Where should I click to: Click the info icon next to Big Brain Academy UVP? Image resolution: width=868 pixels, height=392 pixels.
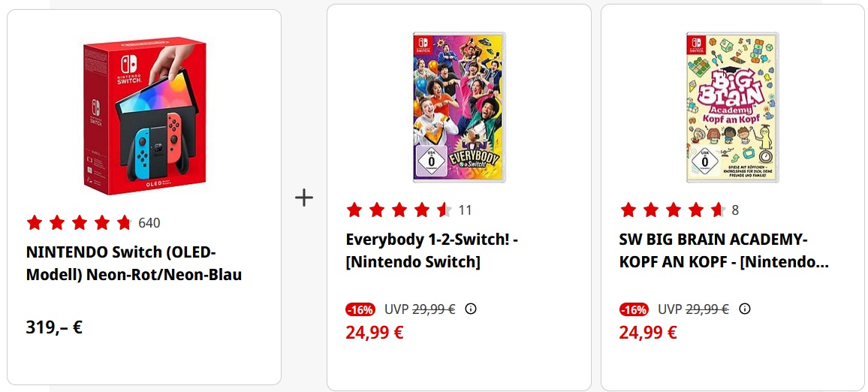click(744, 309)
